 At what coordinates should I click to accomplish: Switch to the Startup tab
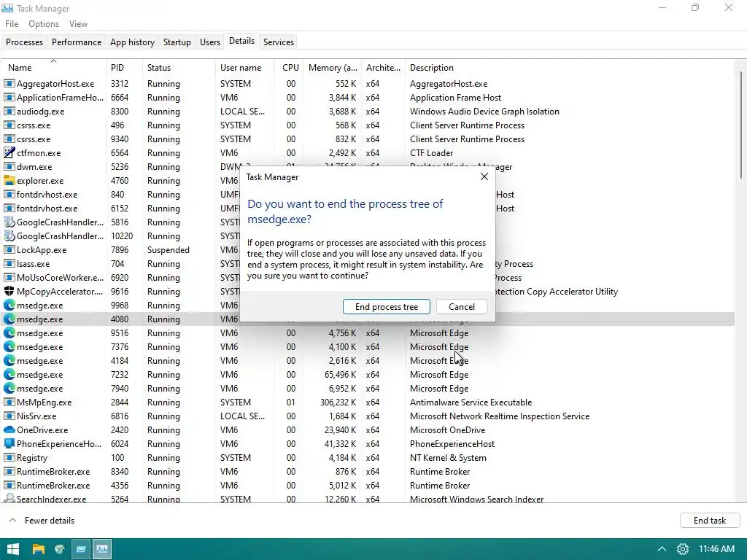pyautogui.click(x=177, y=42)
